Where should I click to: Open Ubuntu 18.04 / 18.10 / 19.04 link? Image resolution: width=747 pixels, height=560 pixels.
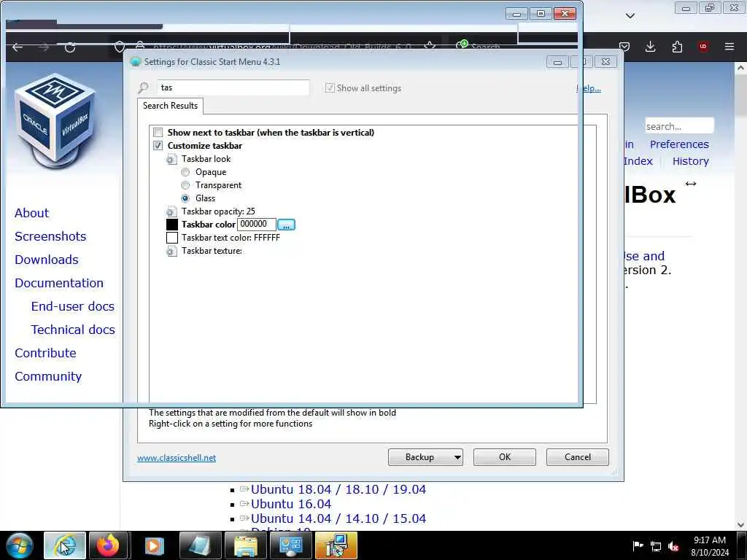(x=338, y=489)
